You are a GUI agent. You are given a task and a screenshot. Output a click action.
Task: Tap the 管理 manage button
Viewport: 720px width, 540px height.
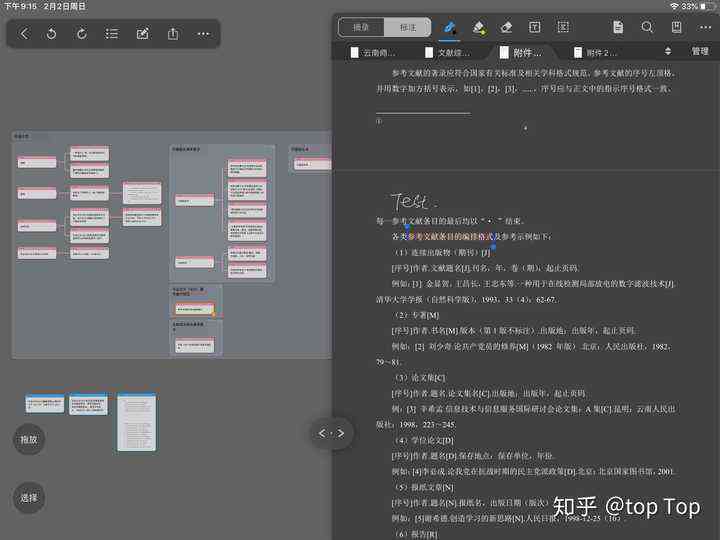[x=700, y=51]
